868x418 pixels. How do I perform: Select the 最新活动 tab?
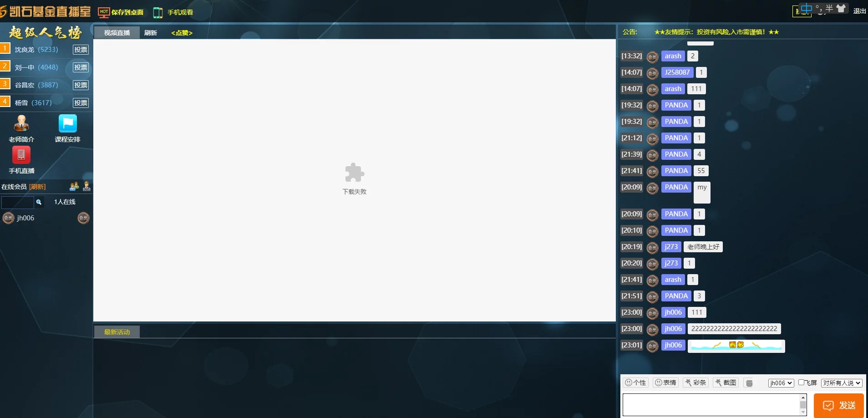tap(117, 332)
